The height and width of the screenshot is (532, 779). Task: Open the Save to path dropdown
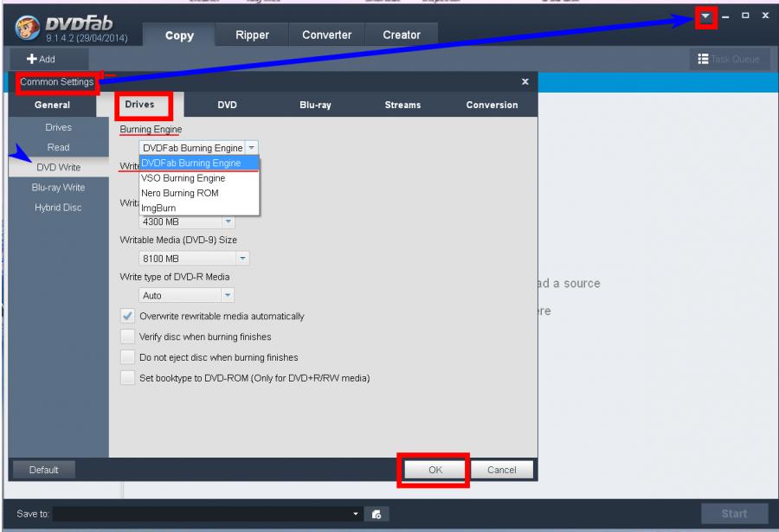tap(355, 514)
